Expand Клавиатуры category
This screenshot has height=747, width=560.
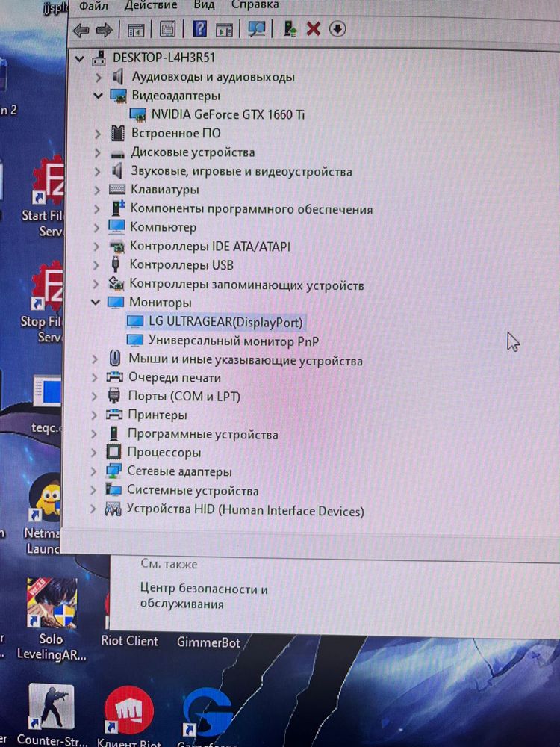(x=97, y=190)
